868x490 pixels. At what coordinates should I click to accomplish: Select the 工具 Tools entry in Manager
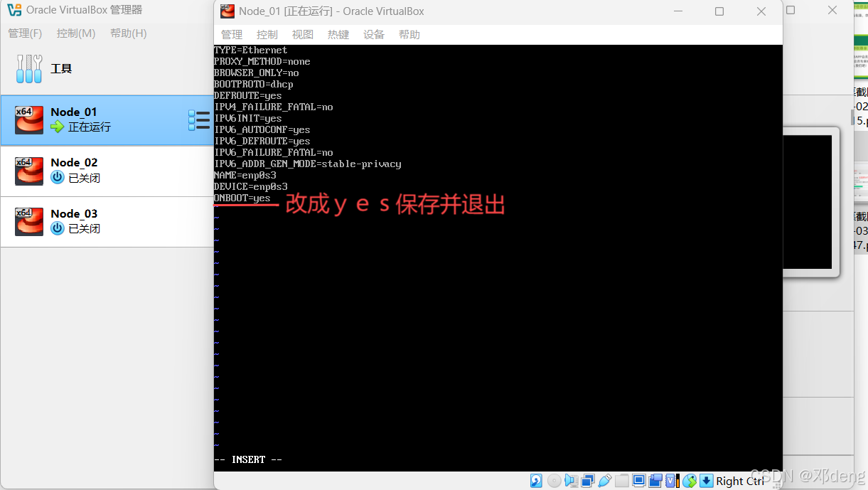(107, 68)
